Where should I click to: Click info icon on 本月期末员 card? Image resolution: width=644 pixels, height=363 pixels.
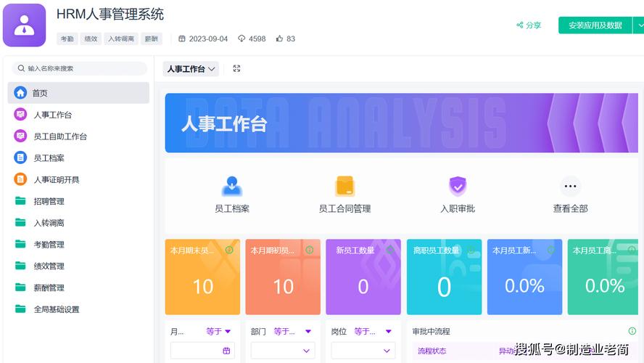(229, 250)
